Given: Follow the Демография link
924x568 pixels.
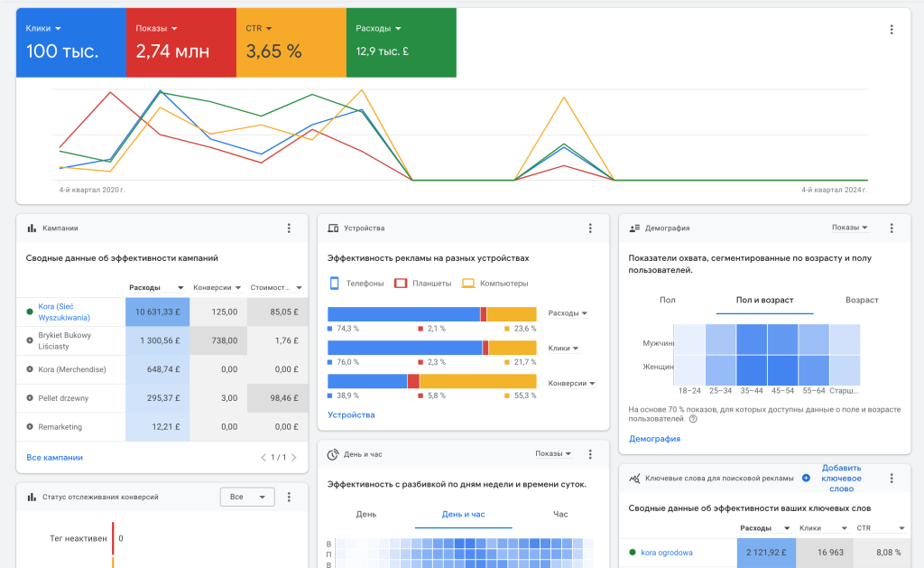Looking at the screenshot, I should (x=655, y=439).
